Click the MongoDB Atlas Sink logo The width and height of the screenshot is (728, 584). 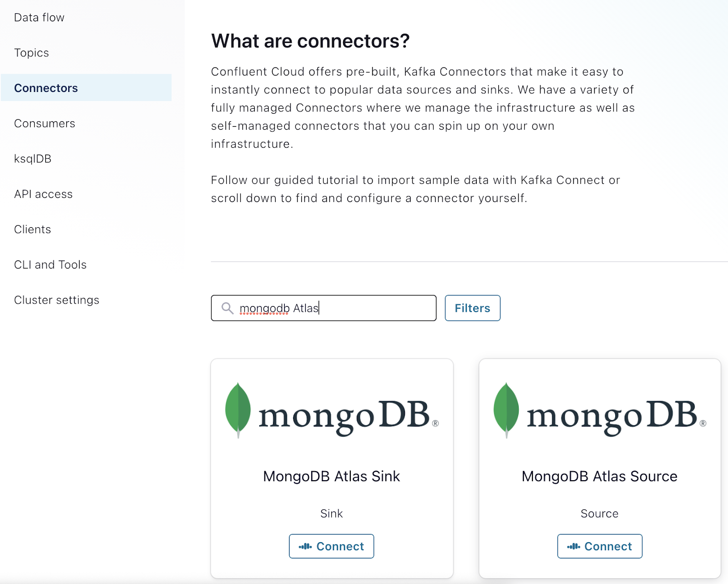click(x=332, y=411)
